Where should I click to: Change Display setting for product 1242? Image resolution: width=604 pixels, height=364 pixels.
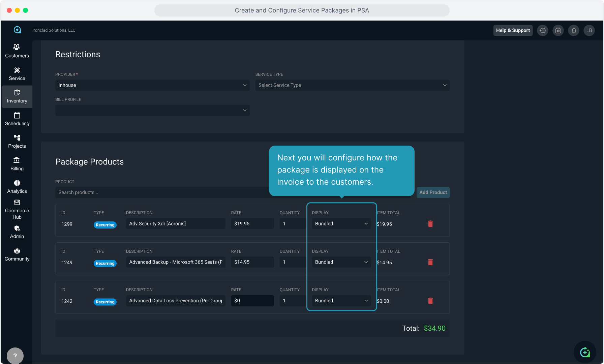[x=341, y=301]
